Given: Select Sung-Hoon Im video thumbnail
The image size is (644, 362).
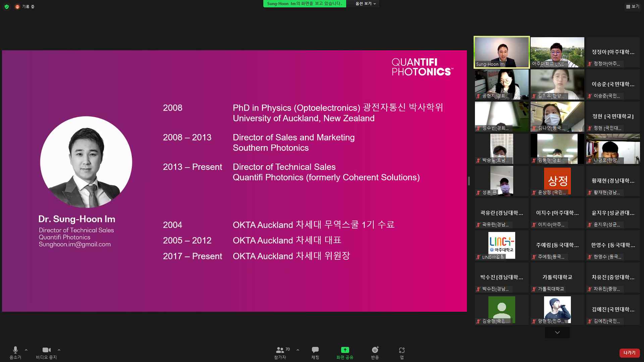Looking at the screenshot, I should [x=501, y=52].
